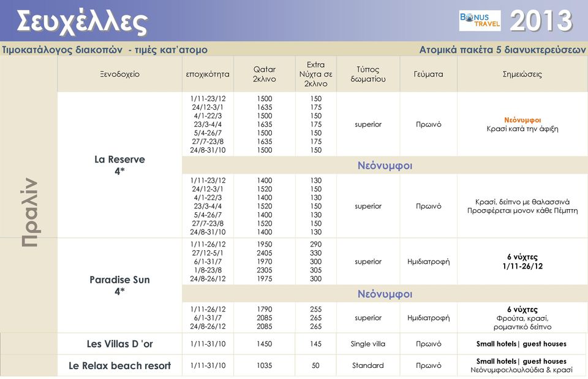Click the εποχικότητα column header
This screenshot has width=588, height=379.
[x=208, y=74]
